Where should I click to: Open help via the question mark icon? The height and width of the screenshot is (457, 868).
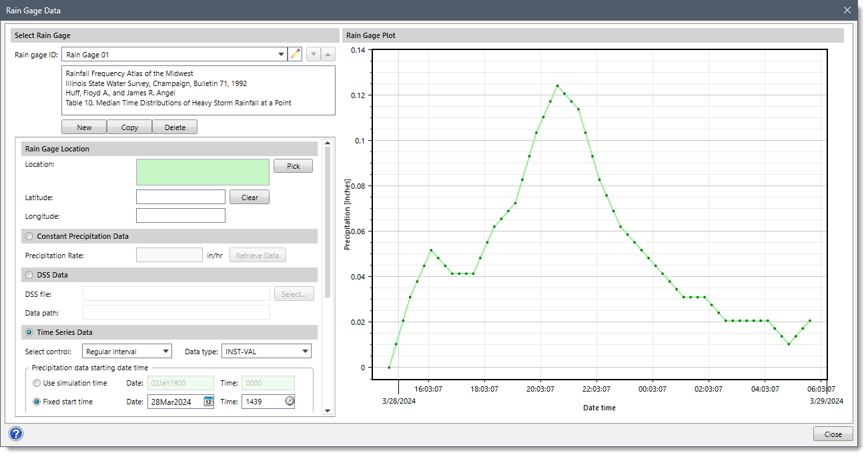coord(15,434)
